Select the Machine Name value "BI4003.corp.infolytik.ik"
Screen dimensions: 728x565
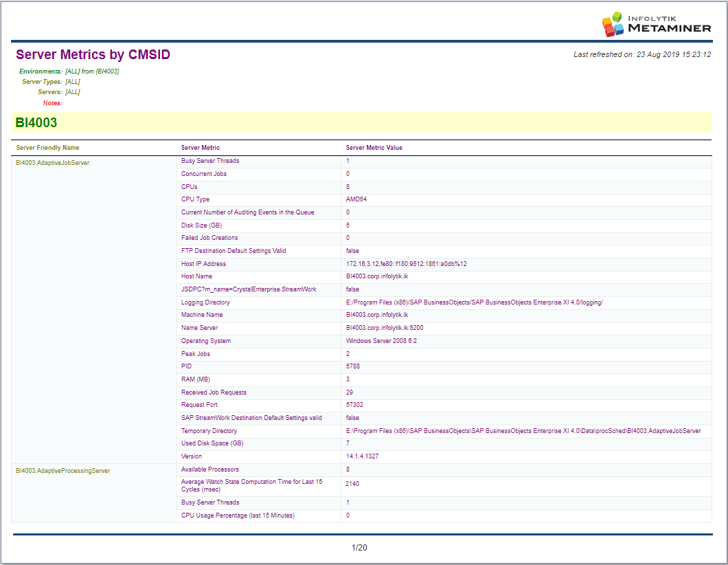[x=377, y=315]
